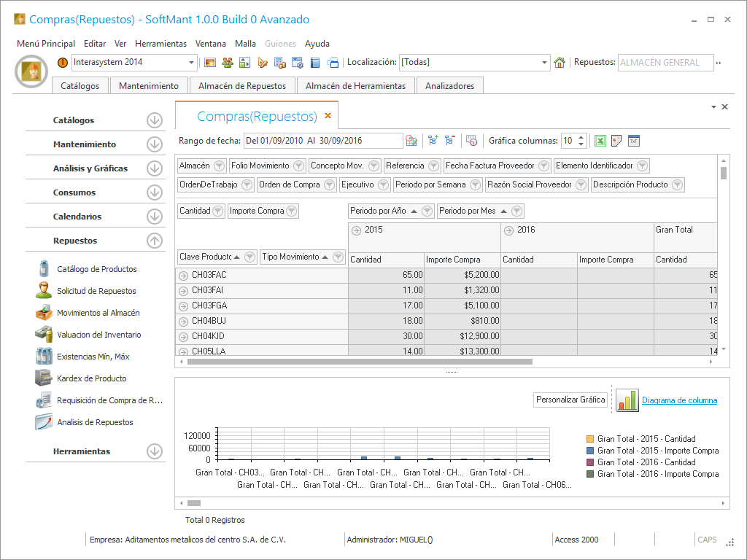Viewport: 747px width, 560px height.
Task: Click the export to TXT icon
Action: tap(633, 141)
